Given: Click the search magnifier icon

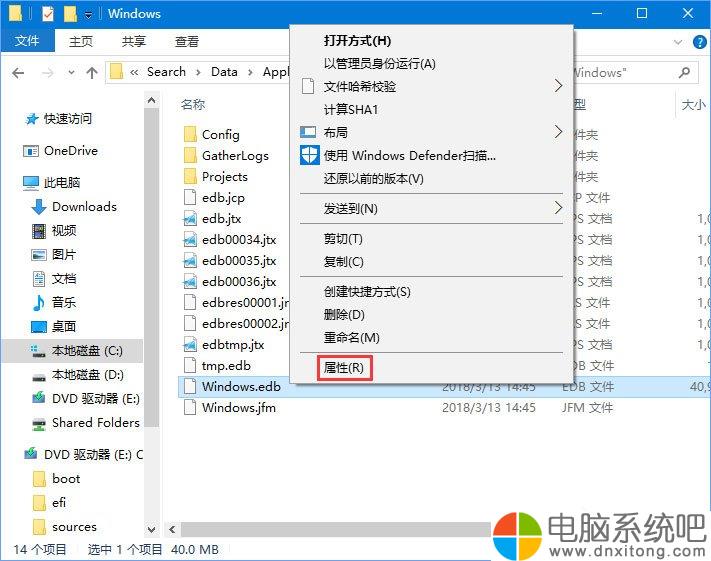Looking at the screenshot, I should 684,72.
